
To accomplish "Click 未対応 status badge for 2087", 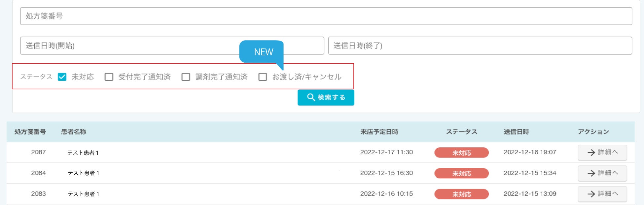I will point(461,153).
